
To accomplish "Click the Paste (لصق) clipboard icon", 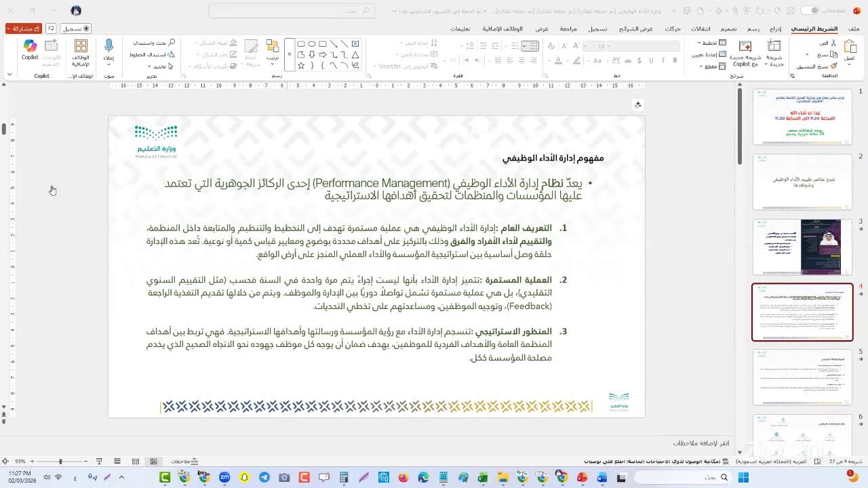I will (850, 47).
